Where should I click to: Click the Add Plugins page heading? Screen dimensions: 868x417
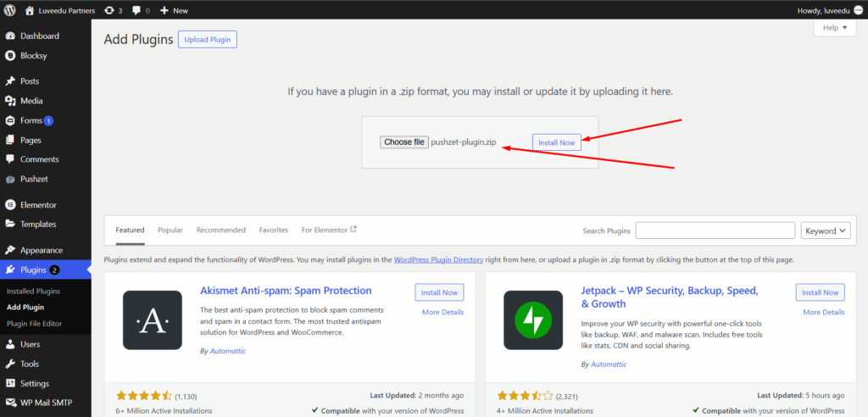pyautogui.click(x=138, y=39)
